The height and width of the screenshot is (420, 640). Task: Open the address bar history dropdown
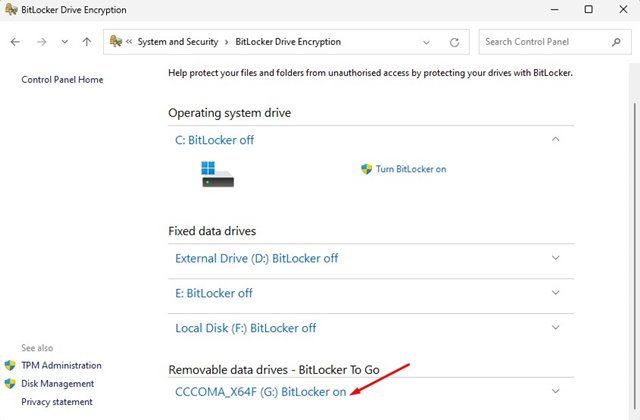pos(427,43)
